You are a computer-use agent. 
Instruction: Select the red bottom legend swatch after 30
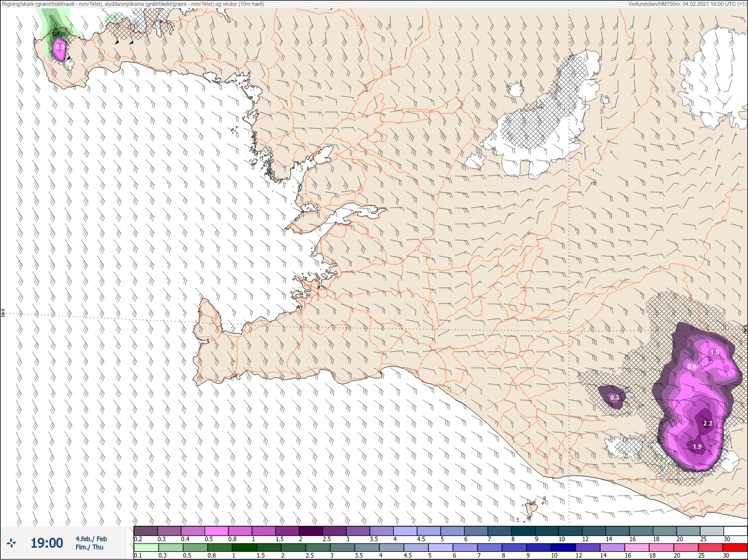point(735,548)
